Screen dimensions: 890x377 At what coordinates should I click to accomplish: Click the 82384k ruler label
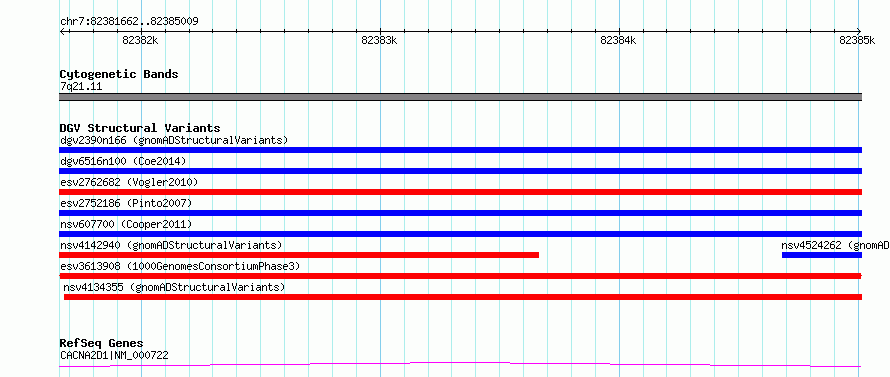tap(618, 40)
